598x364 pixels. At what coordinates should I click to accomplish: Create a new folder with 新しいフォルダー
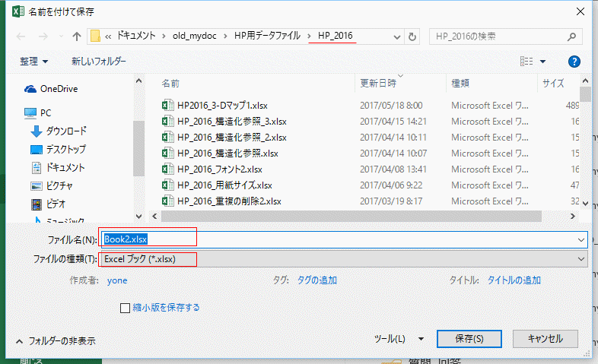99,62
